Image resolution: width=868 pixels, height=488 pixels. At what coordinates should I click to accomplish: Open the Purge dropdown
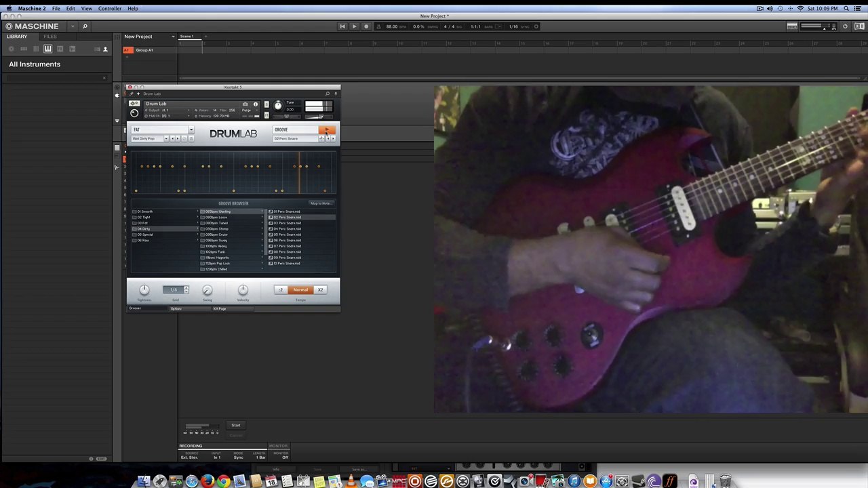[252, 110]
